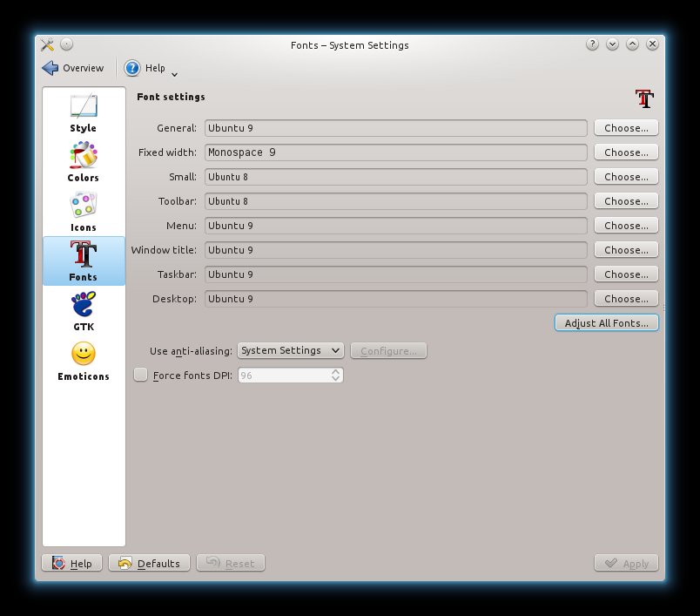Choose a new General font
Screen dimensions: 700x616
(x=626, y=128)
